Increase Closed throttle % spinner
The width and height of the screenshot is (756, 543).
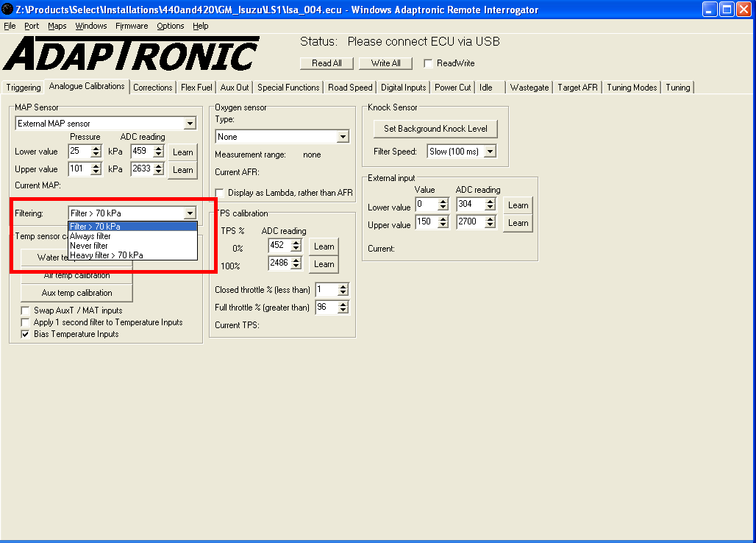pos(343,287)
